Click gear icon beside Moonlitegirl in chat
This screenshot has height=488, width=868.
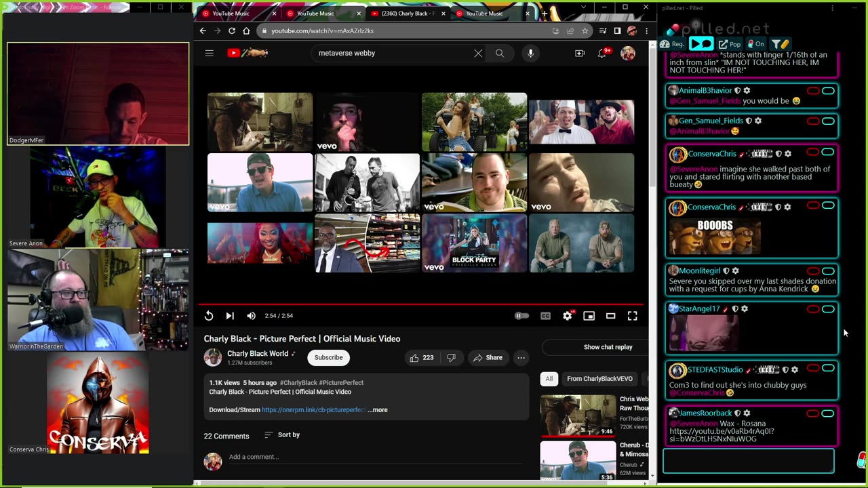coord(736,270)
